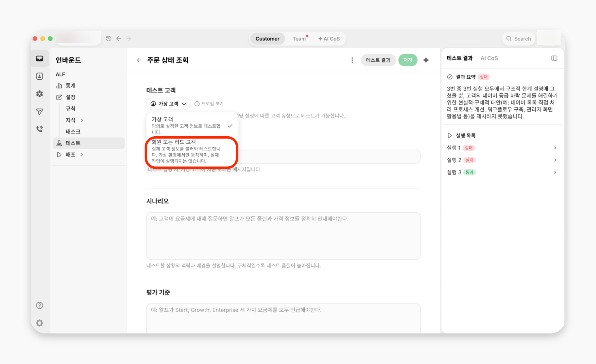This screenshot has width=596, height=364.
Task: Go back with the title bar arrow
Action: pos(119,39)
